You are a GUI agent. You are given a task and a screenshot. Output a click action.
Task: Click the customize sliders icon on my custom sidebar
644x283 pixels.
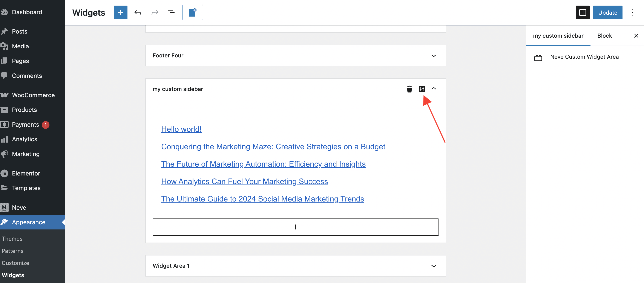(x=422, y=89)
